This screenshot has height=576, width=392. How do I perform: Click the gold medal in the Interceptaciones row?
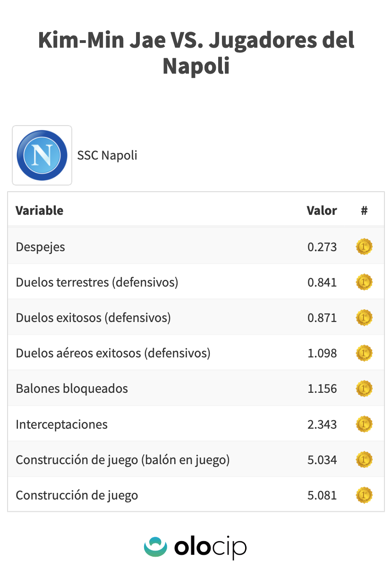(364, 424)
